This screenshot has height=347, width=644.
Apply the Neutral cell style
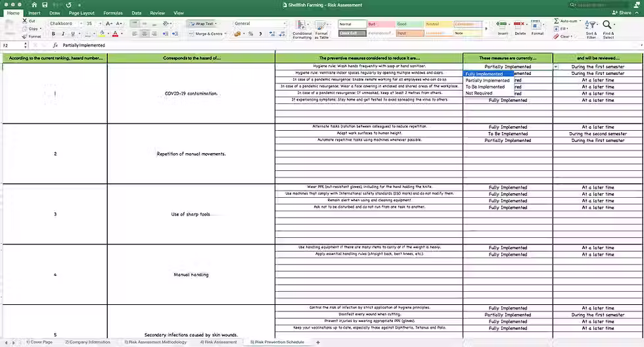click(439, 24)
